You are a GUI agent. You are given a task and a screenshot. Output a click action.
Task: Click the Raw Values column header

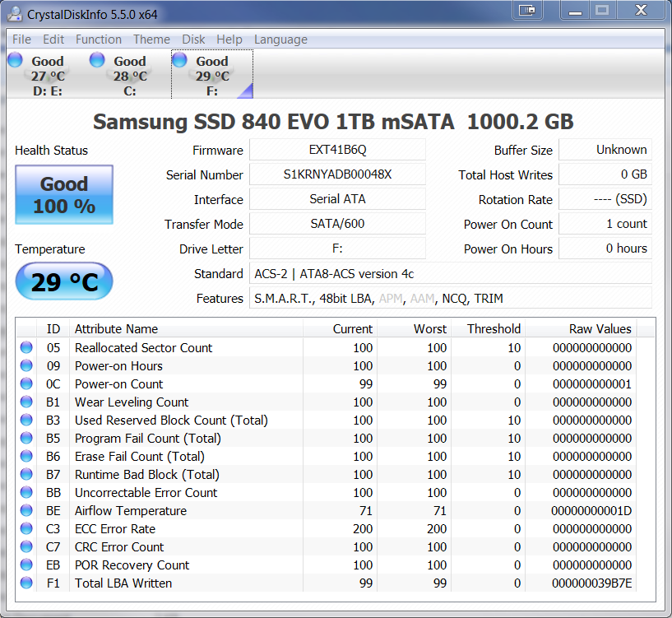click(600, 329)
